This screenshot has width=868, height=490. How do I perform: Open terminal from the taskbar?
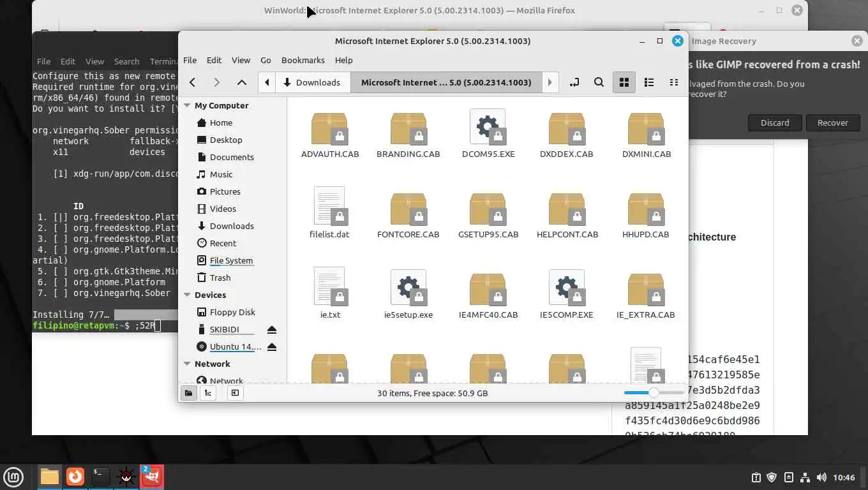coord(100,477)
